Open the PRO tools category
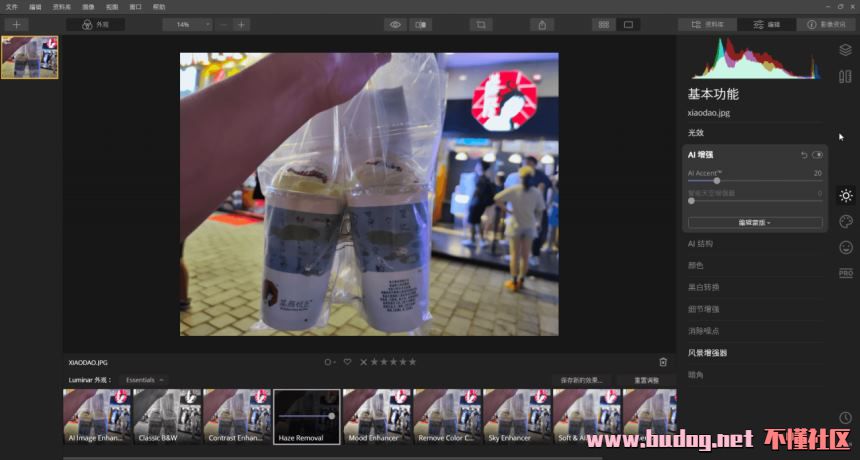The height and width of the screenshot is (460, 860). pyautogui.click(x=846, y=273)
